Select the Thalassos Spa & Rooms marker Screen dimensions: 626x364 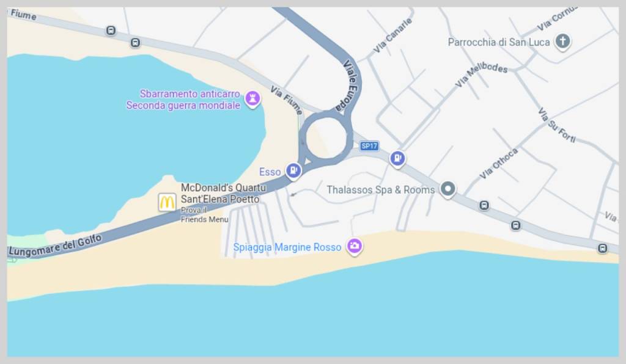pos(447,189)
